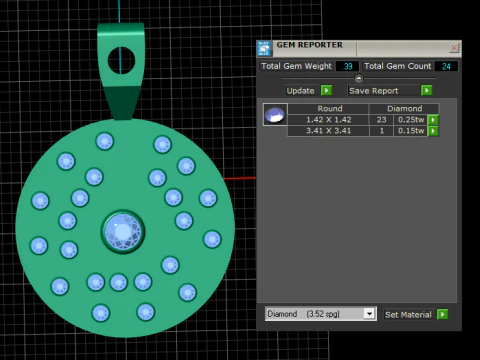Close the Gem Reporter panel
The height and width of the screenshot is (360, 480).
[454, 48]
